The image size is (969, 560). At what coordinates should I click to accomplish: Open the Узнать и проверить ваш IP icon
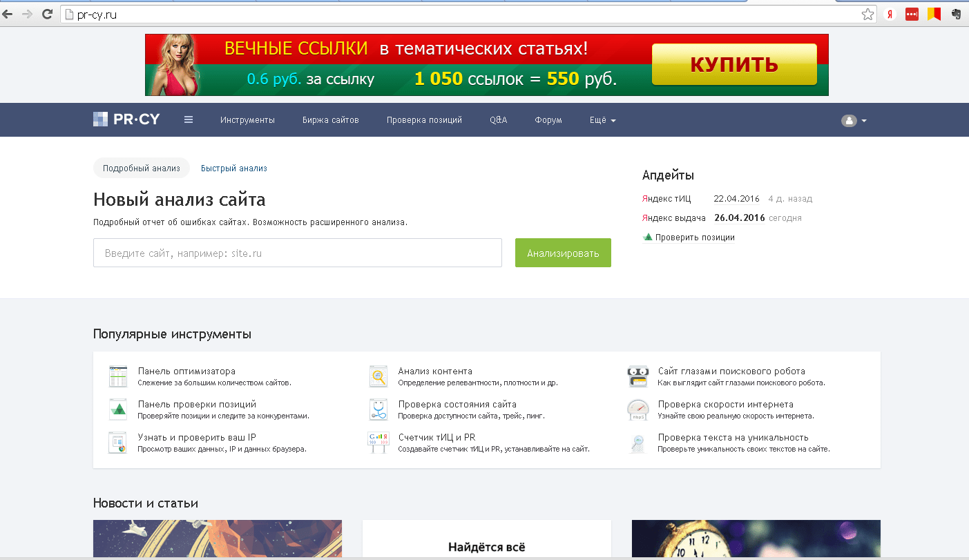tap(117, 443)
